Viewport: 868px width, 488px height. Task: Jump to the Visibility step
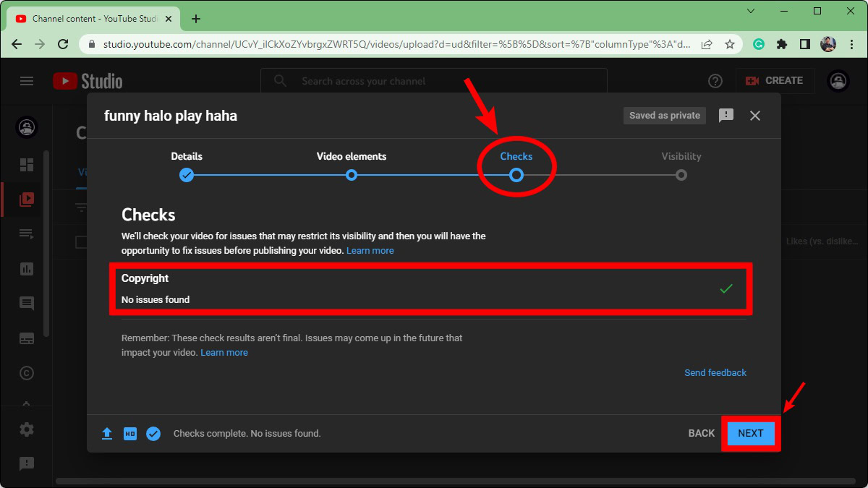click(681, 175)
